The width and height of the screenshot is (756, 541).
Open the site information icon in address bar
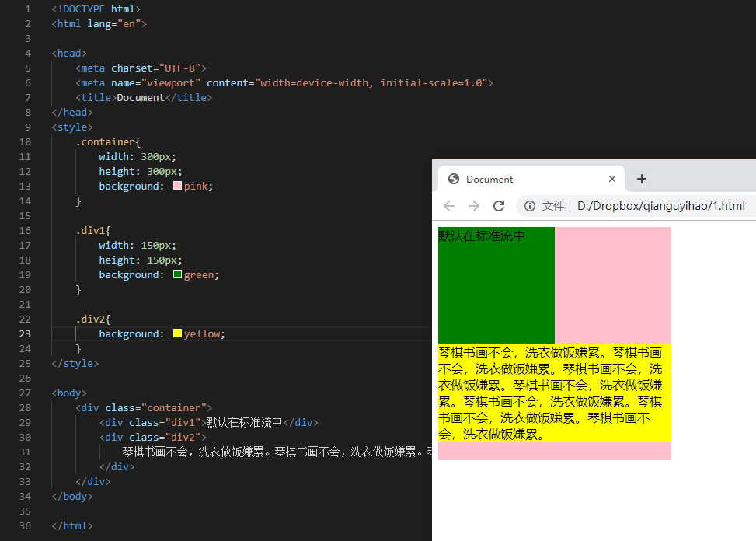pos(530,206)
